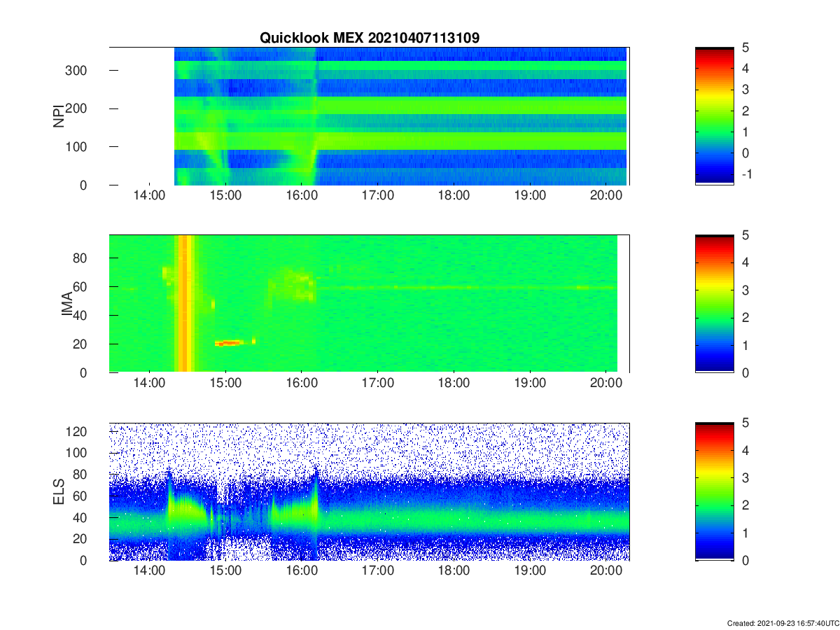Click 16:00 under the NPI plot
Screen dimensions: 840x630
pos(302,196)
